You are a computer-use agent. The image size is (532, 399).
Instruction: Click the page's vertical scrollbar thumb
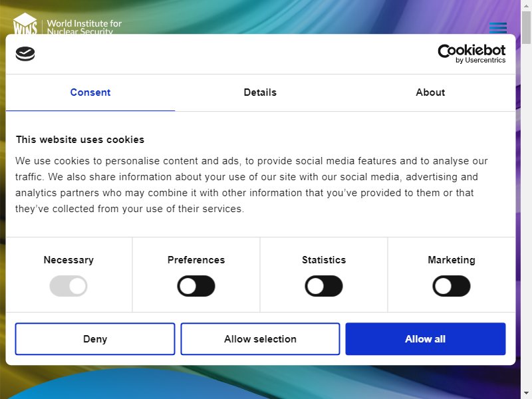pyautogui.click(x=526, y=27)
